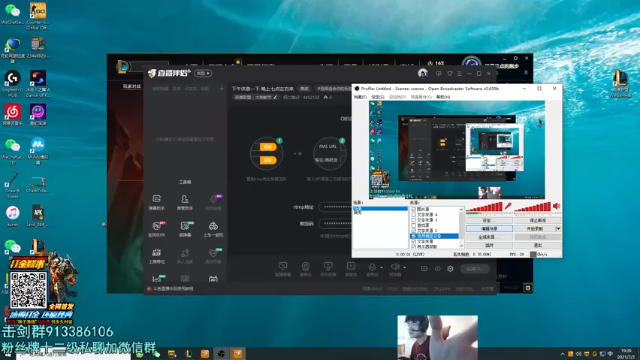Adjust OBS microphone volume meter
Viewport: 640px width, 360px height.
(485, 207)
